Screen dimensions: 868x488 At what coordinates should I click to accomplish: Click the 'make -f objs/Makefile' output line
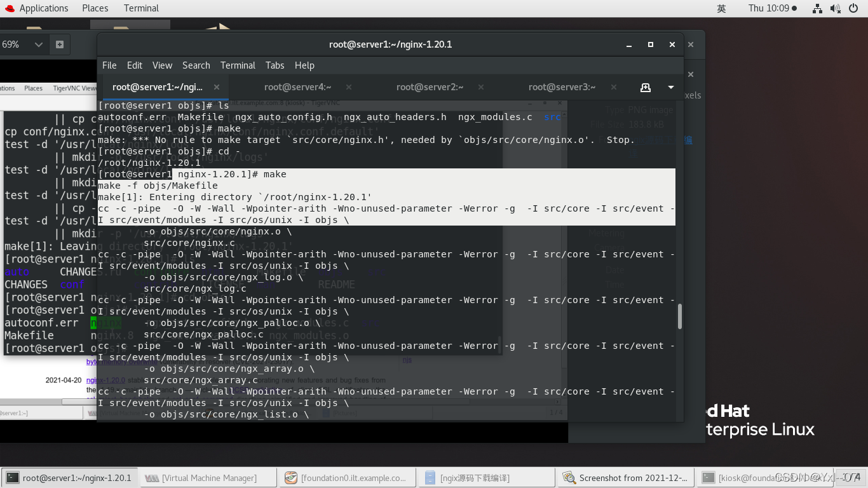click(158, 186)
